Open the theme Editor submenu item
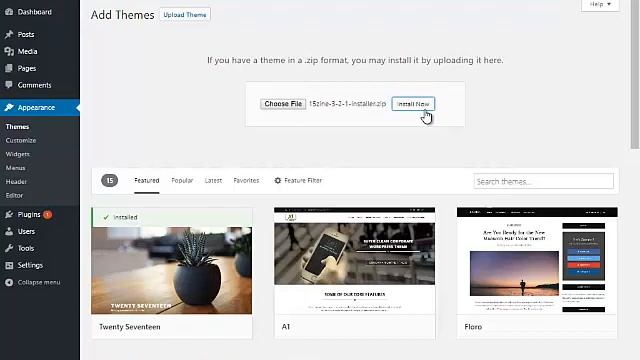Screen dimensions: 640x360 pyautogui.click(x=14, y=196)
